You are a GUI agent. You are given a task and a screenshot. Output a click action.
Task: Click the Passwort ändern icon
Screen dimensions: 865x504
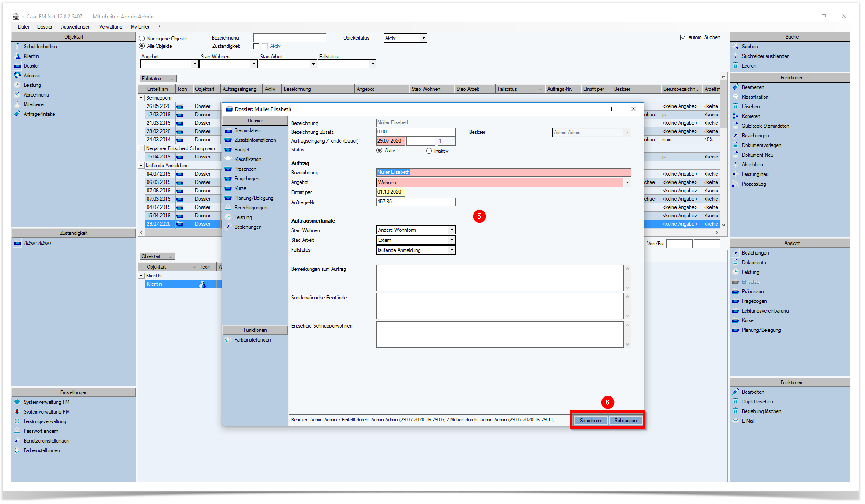[17, 431]
